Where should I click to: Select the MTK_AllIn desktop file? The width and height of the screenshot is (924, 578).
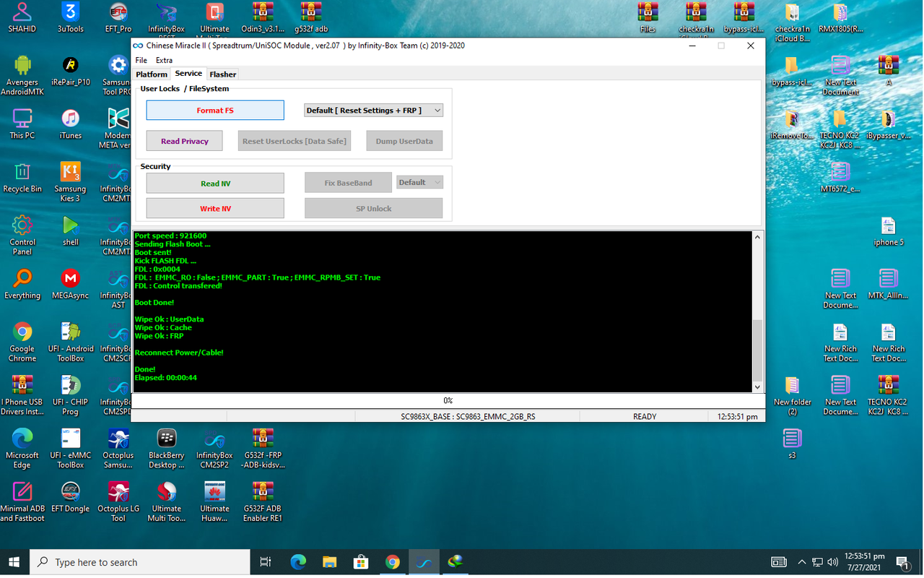pos(889,285)
